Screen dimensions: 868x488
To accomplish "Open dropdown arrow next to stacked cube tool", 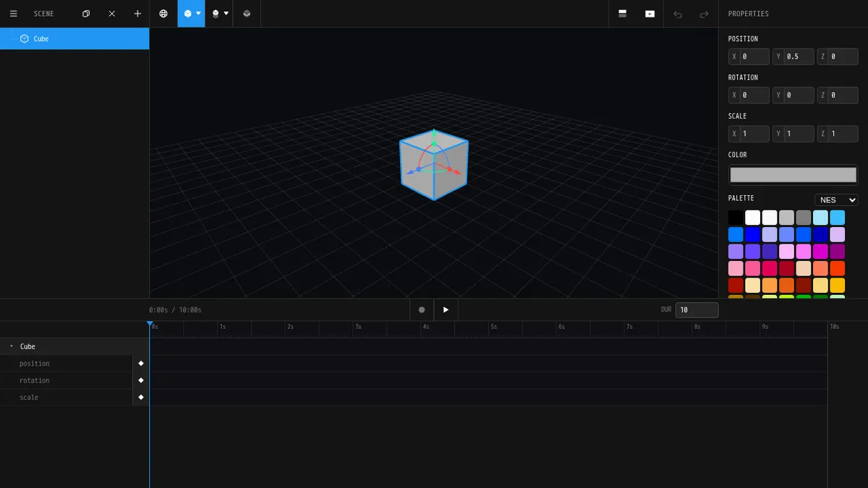I will coord(226,14).
